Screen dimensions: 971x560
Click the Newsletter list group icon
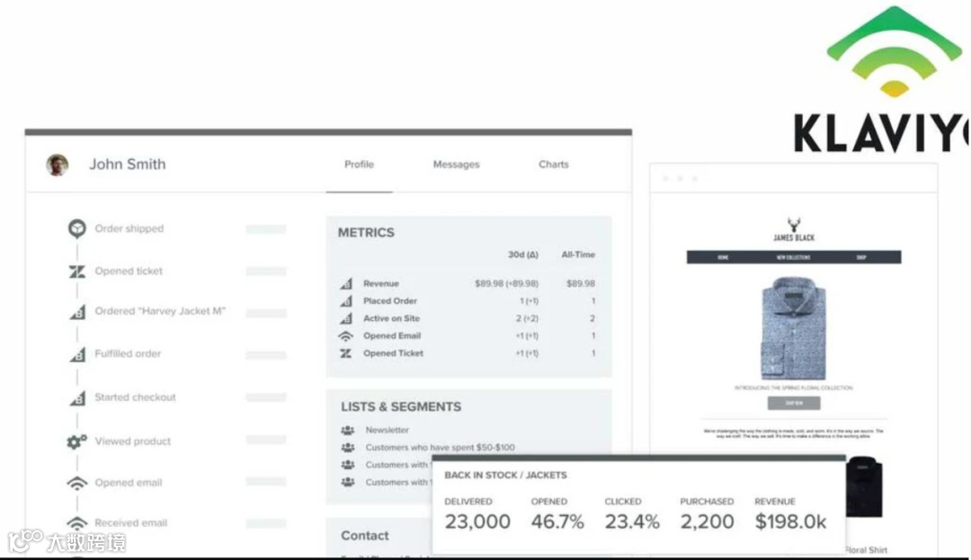click(x=348, y=430)
